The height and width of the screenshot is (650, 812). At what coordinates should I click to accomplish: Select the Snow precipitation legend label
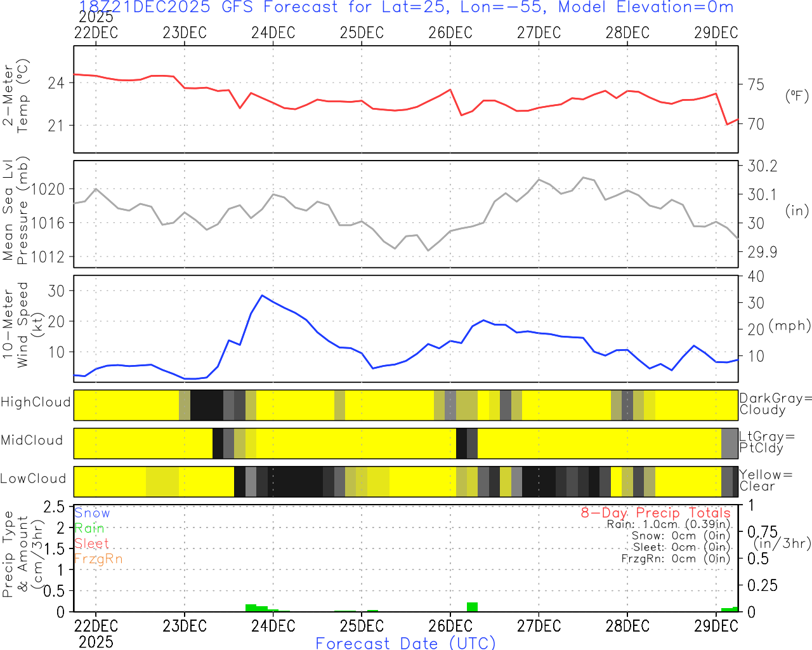[92, 514]
